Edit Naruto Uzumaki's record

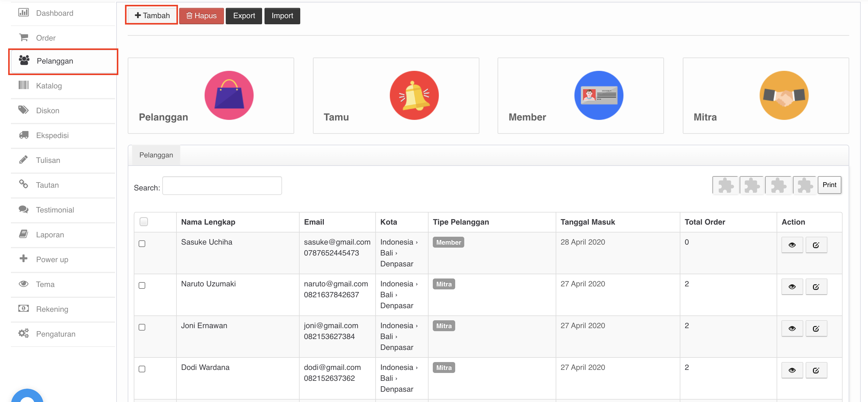tap(816, 287)
